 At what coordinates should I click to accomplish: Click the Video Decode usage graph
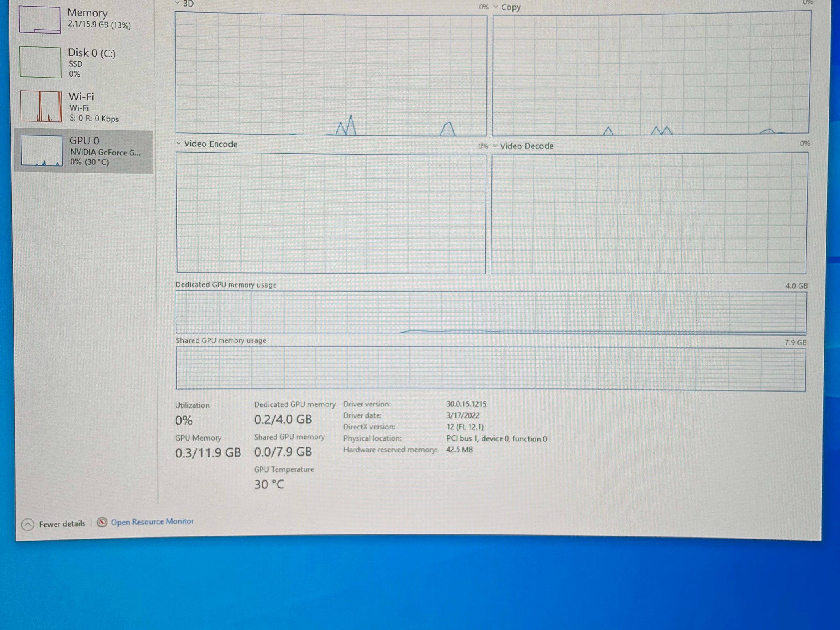649,213
